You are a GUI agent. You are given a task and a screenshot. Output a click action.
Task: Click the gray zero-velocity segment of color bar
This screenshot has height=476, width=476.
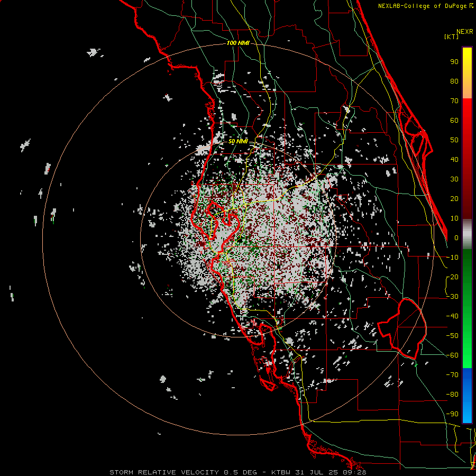click(467, 234)
